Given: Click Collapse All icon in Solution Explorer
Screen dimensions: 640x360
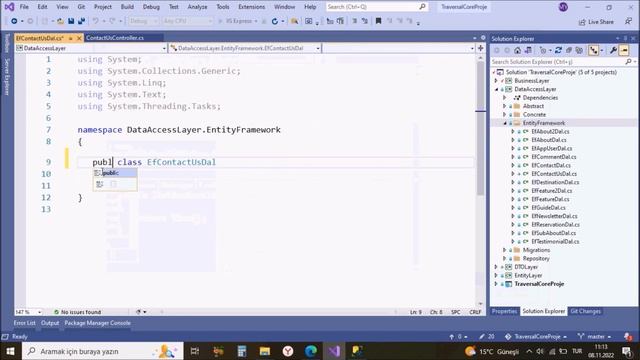Looking at the screenshot, I should pos(569,50).
